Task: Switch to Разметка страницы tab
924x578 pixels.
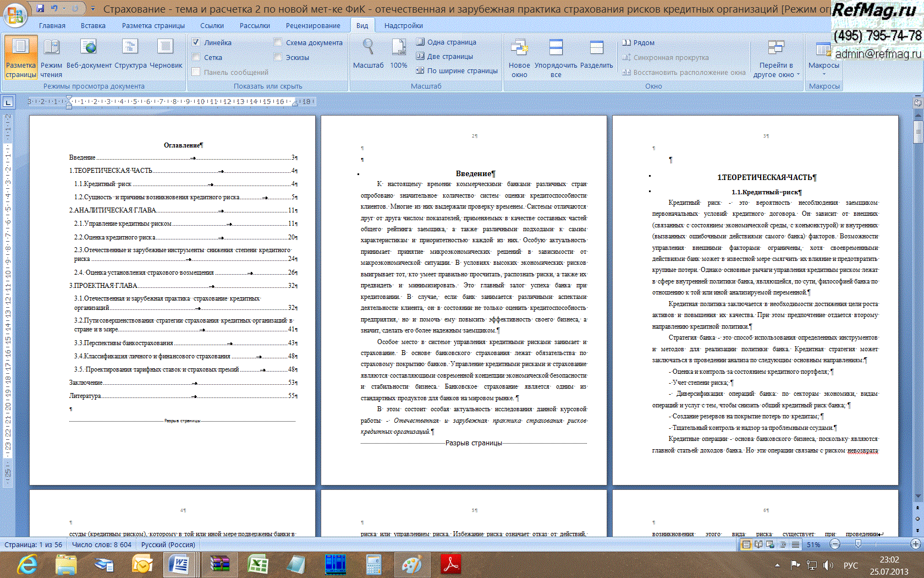Action: pyautogui.click(x=153, y=25)
